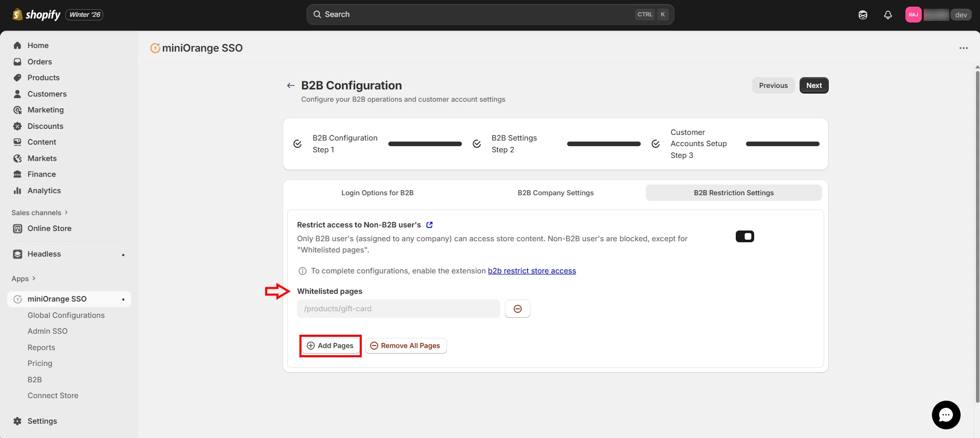Click the Step 1 progress bar

pos(425,144)
